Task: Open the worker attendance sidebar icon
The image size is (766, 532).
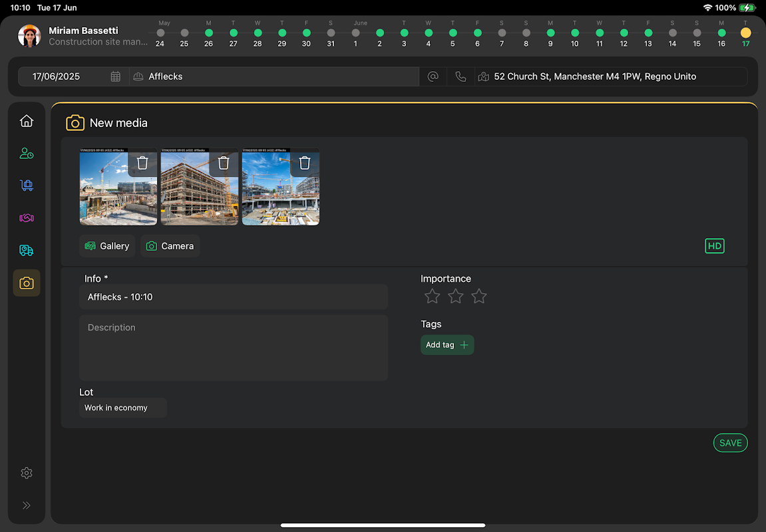Action: 27,154
